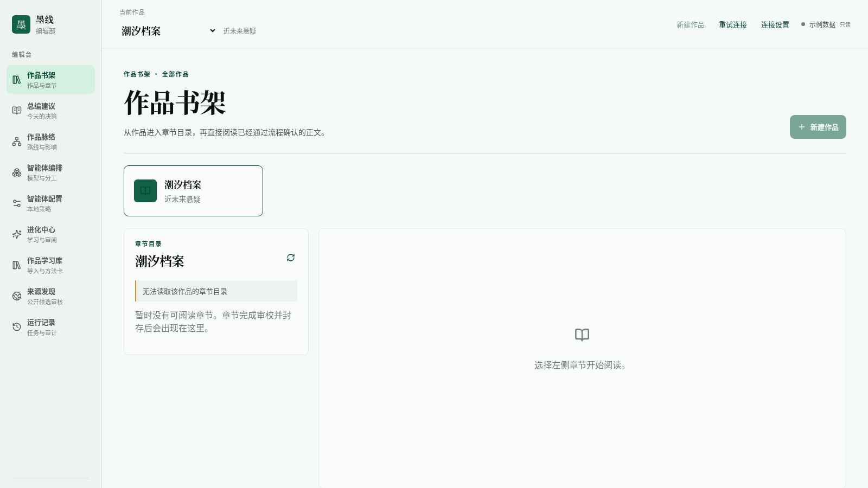Open the 作品学习库 sidebar icon
868x488 pixels.
(17, 265)
